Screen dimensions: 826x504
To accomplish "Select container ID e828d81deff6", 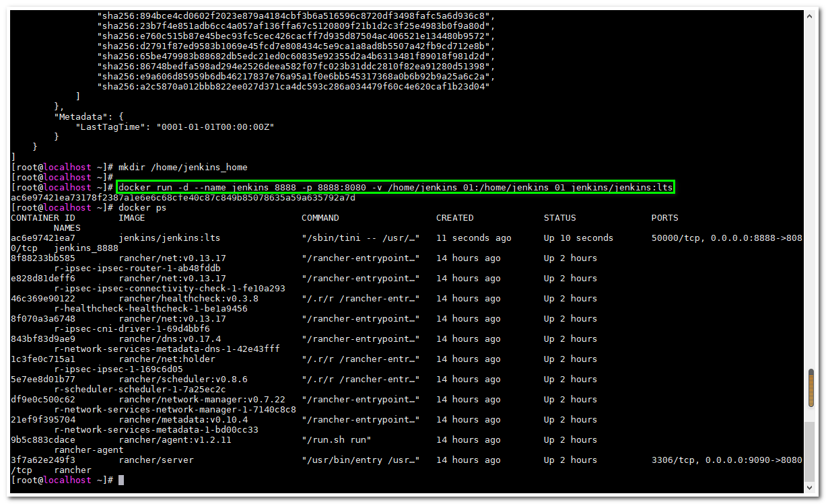I will (x=43, y=278).
